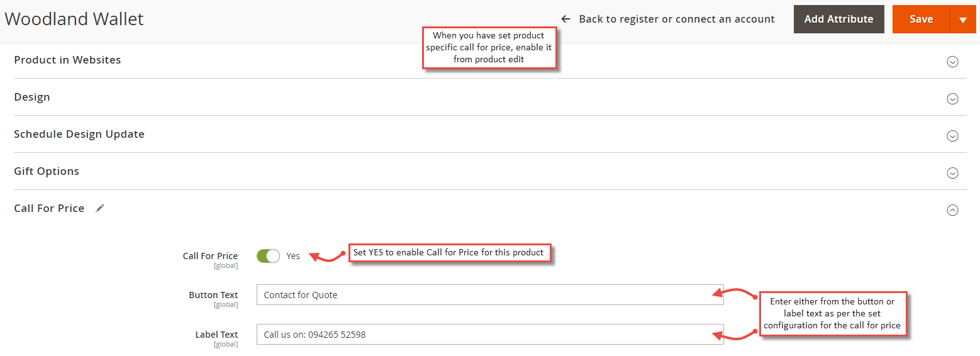This screenshot has height=356, width=980.
Task: Expand Gift Options chevron icon
Action: (952, 173)
